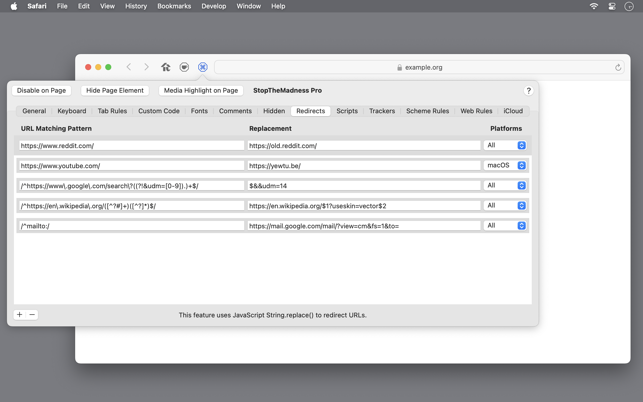The image size is (643, 402).
Task: Open the Wi-Fi status menu
Action: pos(594,6)
